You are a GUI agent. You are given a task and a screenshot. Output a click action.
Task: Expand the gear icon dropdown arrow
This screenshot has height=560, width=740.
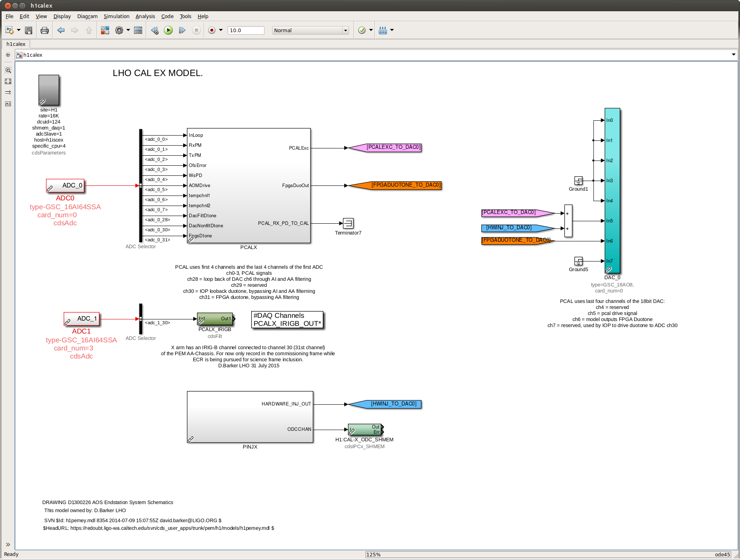(x=128, y=30)
